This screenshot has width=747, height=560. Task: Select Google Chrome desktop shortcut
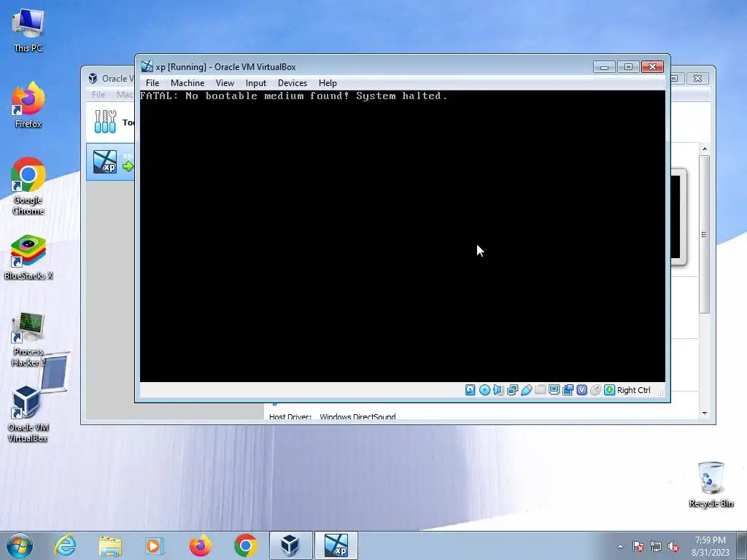pyautogui.click(x=28, y=186)
